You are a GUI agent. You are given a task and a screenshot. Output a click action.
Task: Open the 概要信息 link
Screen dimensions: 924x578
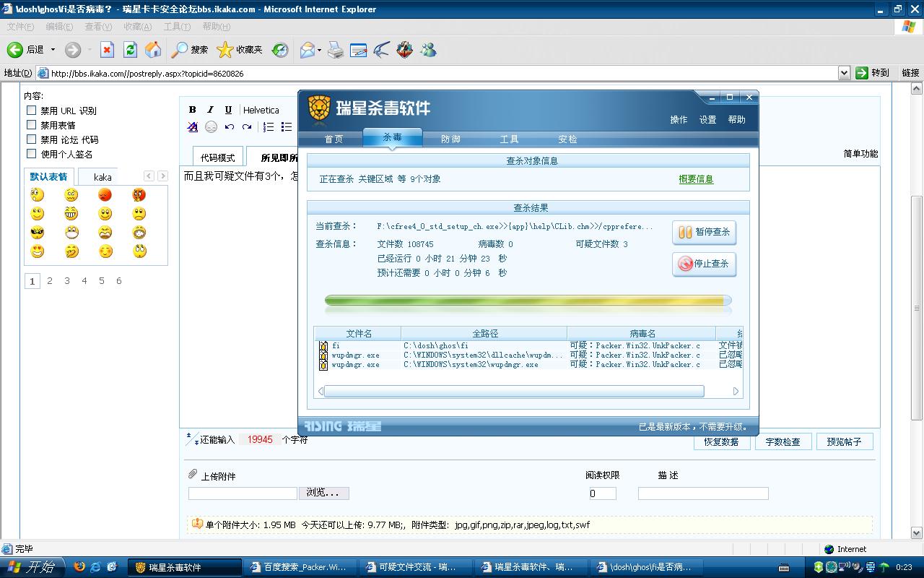click(x=696, y=179)
